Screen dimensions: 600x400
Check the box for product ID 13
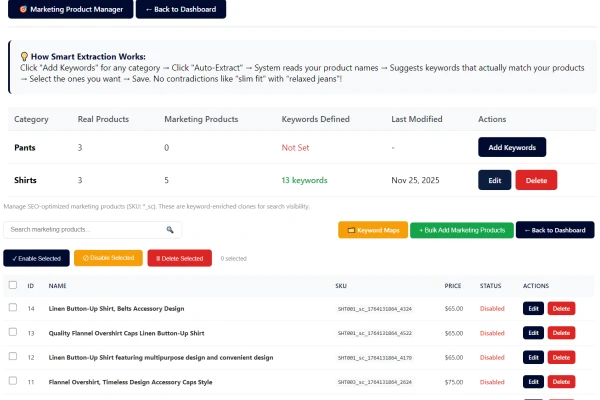point(13,332)
